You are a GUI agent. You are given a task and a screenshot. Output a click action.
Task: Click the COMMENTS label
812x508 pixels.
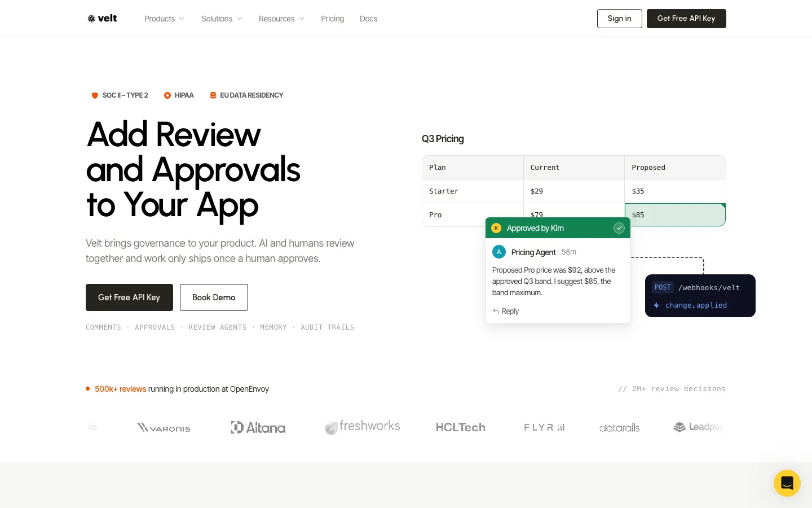(x=103, y=327)
